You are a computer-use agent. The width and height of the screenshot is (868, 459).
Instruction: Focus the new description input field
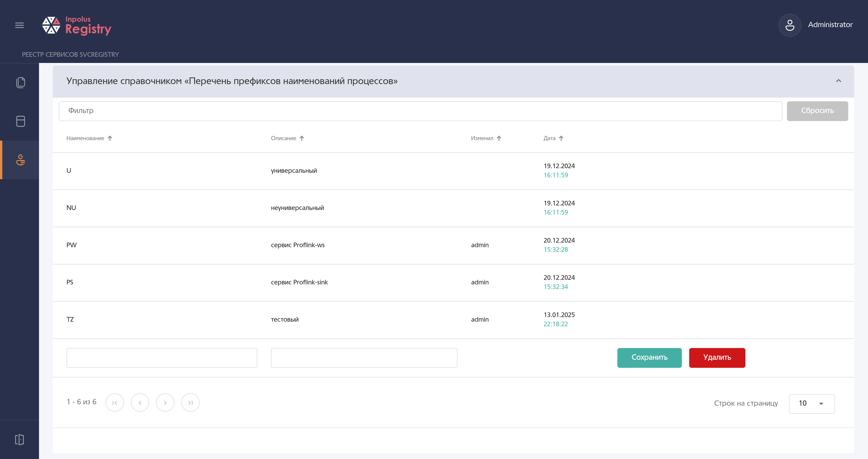tap(364, 358)
